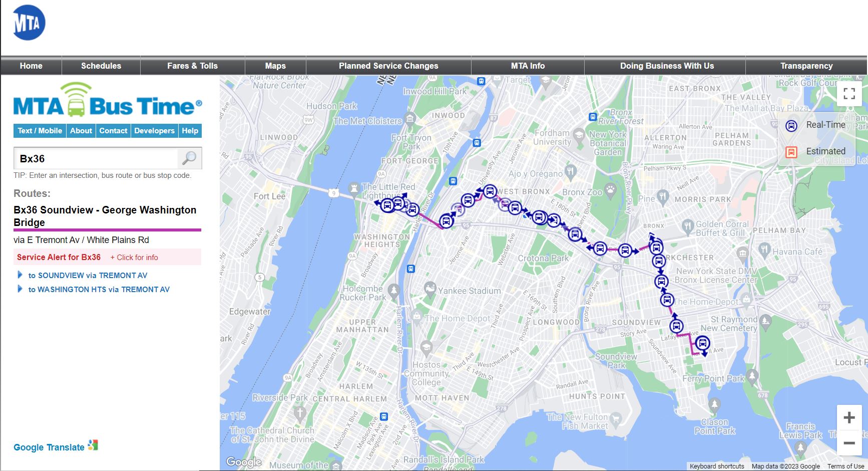Click the Bronx Zoo map pin
This screenshot has height=471, width=868.
pyautogui.click(x=610, y=189)
